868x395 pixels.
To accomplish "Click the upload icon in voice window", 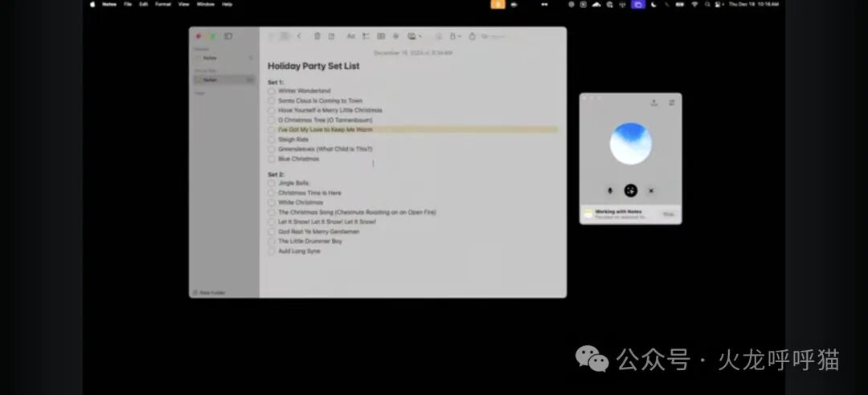I will [653, 103].
